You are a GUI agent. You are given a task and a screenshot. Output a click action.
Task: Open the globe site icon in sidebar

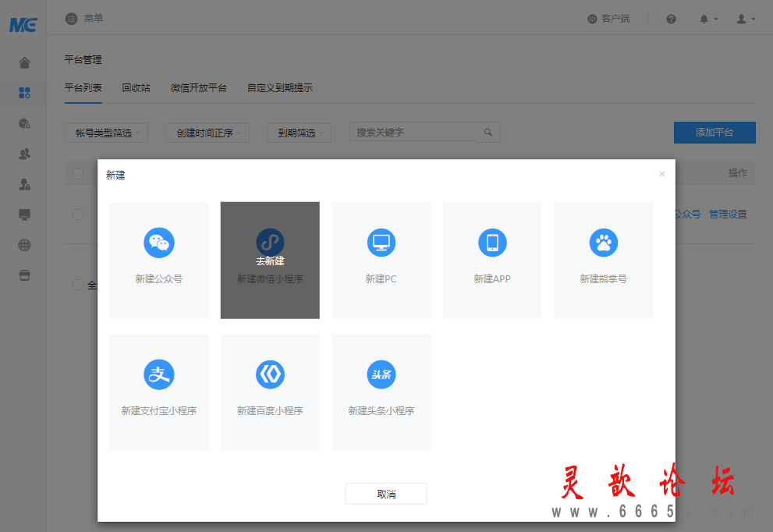(24, 245)
